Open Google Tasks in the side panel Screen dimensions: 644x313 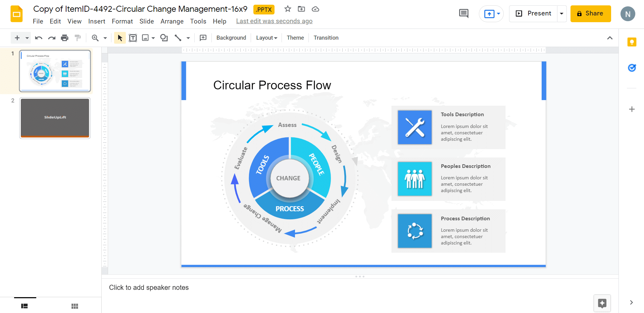point(632,68)
